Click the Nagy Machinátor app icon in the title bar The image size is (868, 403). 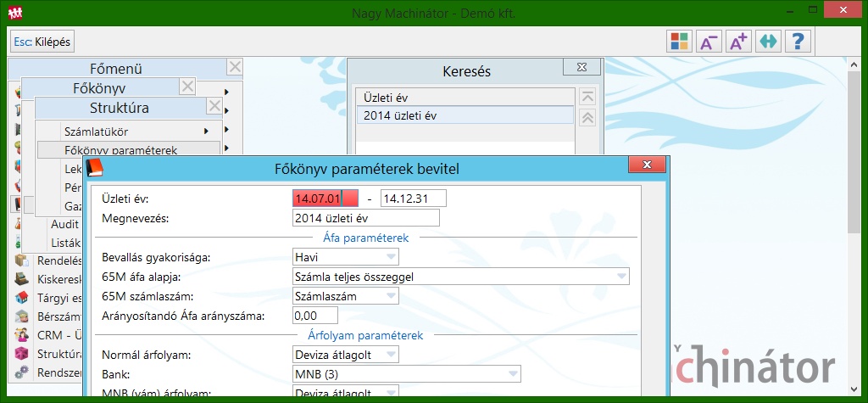(x=15, y=12)
